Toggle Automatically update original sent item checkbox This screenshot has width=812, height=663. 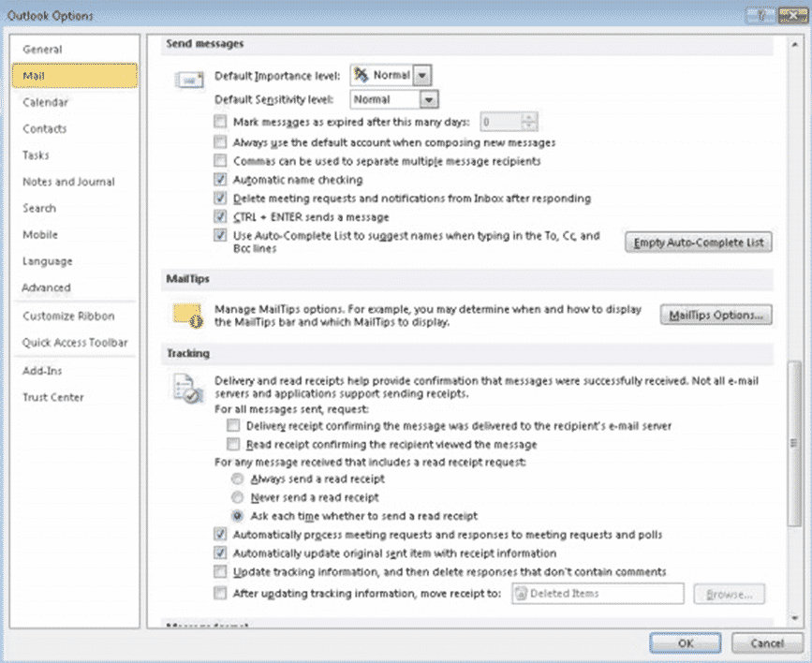coord(220,552)
